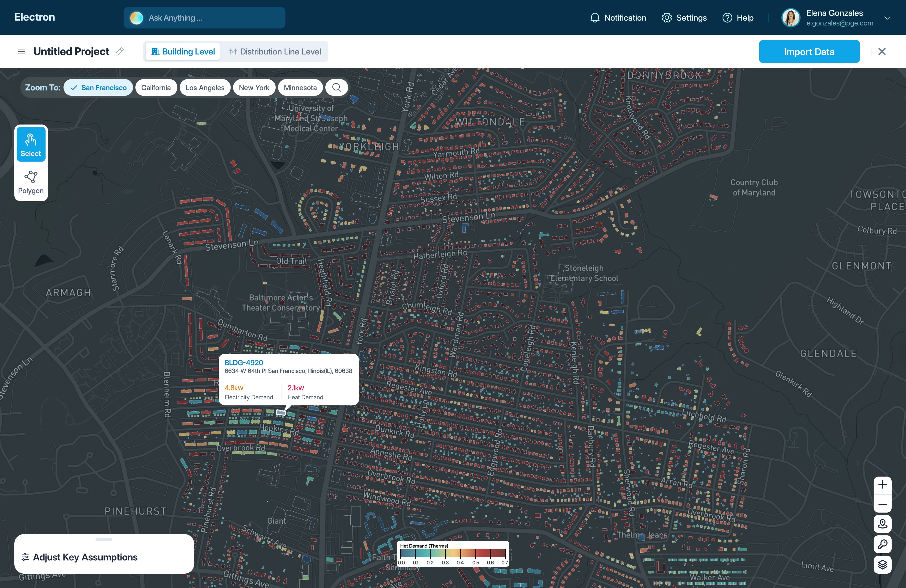
Task: Click the Ask Anything search field
Action: point(204,18)
